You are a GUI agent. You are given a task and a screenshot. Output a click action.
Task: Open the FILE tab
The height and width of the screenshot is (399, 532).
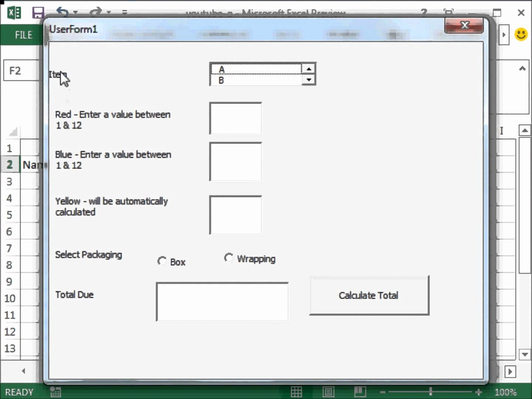(x=23, y=35)
